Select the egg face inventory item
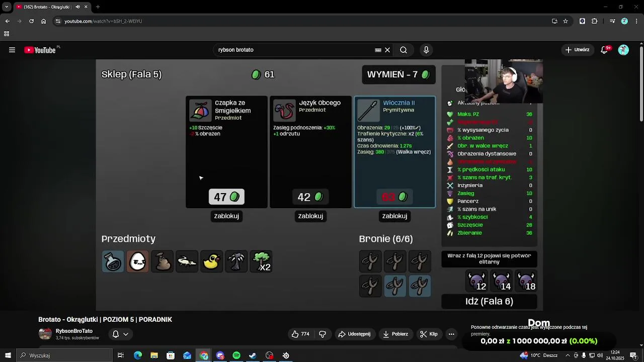 coord(137,261)
